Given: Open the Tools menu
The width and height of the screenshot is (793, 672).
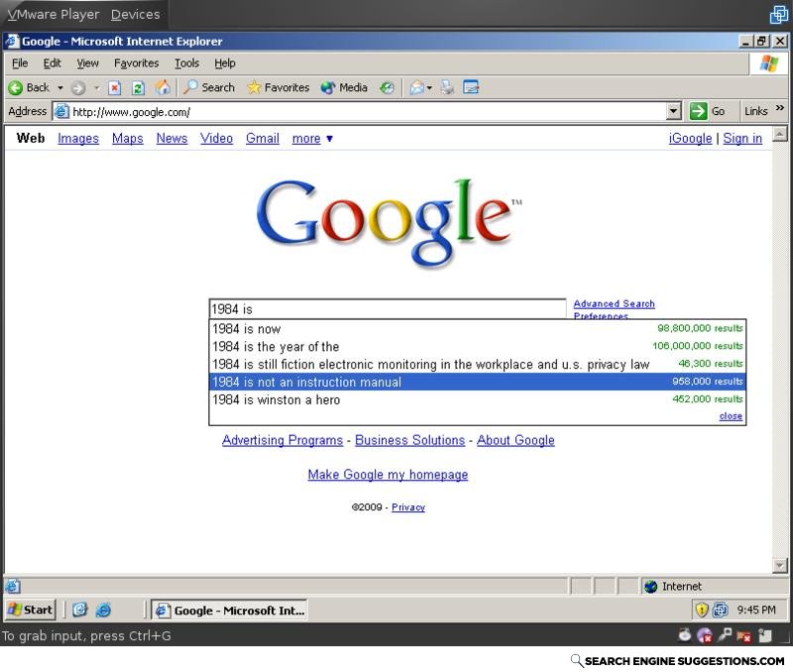Looking at the screenshot, I should (x=186, y=63).
